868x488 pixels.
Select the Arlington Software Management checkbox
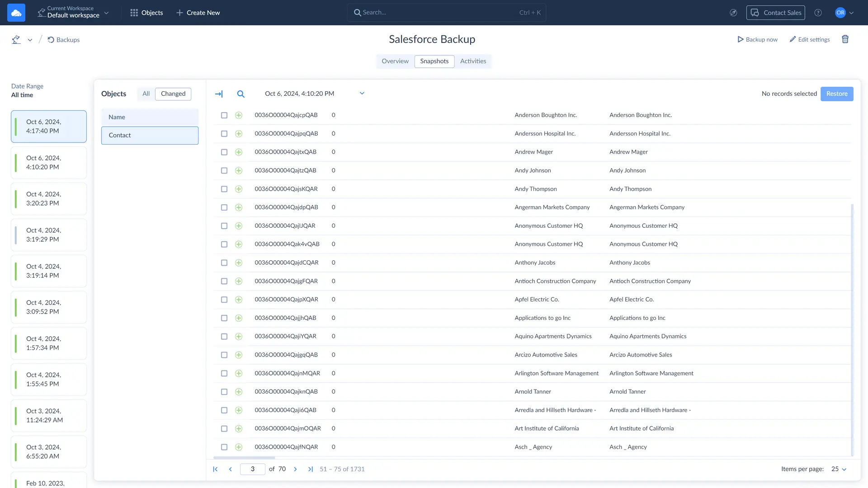coord(224,373)
